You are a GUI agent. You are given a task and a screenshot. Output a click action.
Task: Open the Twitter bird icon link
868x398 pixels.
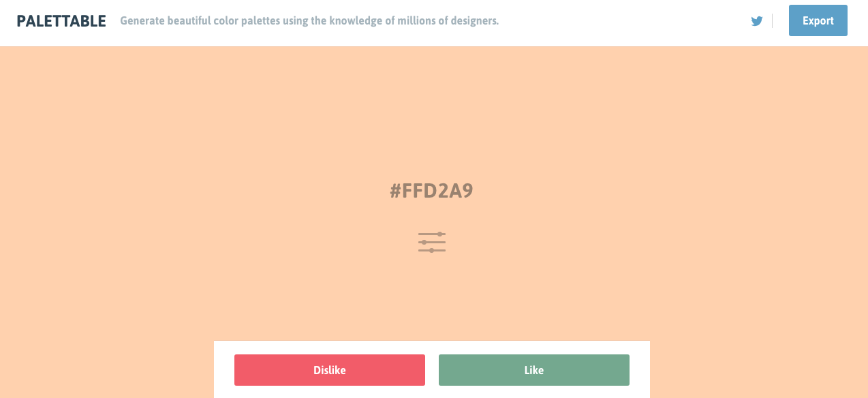[x=756, y=21]
